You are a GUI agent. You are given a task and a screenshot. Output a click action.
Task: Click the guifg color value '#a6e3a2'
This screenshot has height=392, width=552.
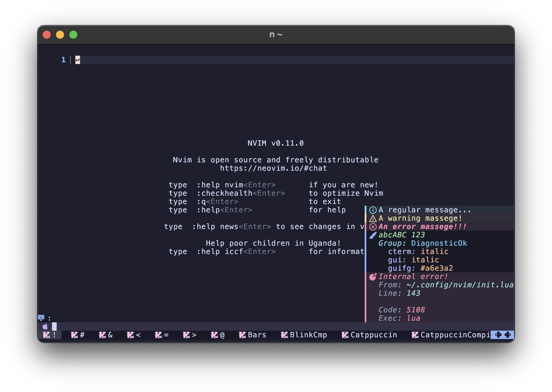pyautogui.click(x=437, y=268)
